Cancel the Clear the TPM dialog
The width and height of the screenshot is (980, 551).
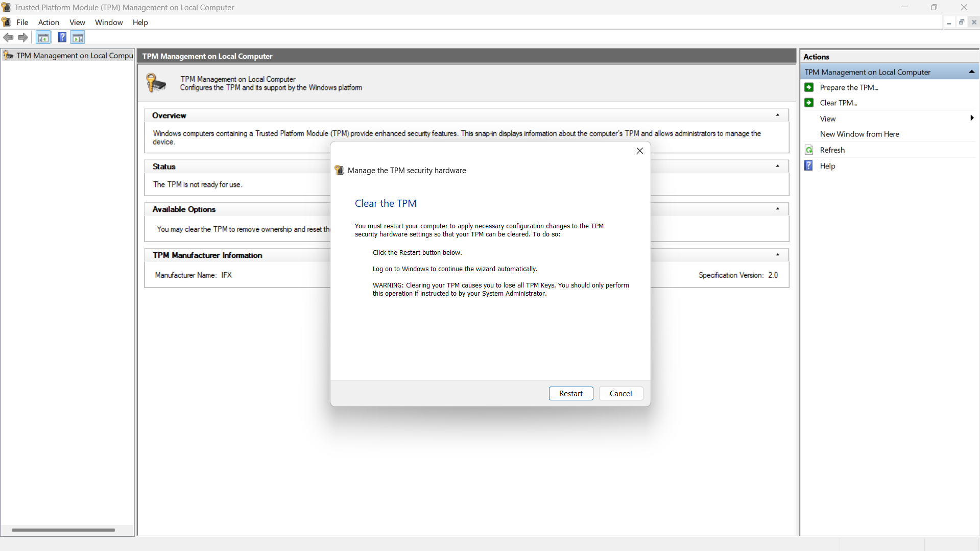tap(620, 393)
